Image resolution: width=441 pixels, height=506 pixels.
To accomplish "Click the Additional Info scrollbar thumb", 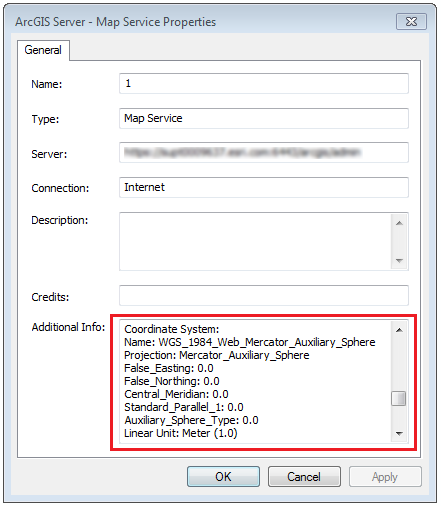I will tap(399, 398).
